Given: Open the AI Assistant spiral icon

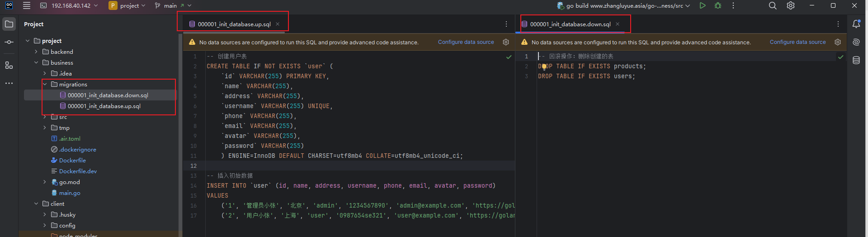Looking at the screenshot, I should click(x=856, y=42).
